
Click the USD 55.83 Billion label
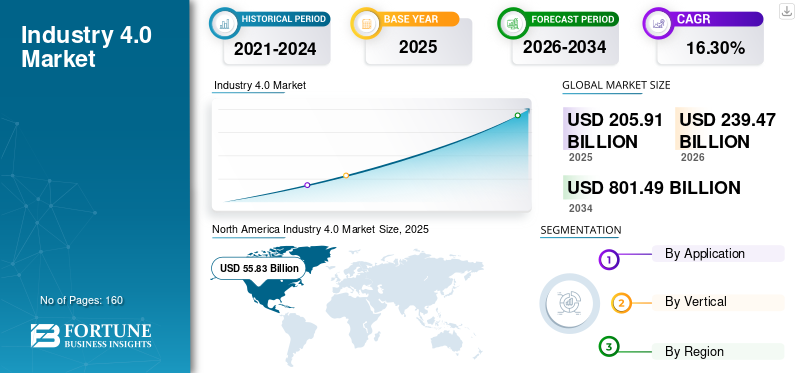(259, 268)
